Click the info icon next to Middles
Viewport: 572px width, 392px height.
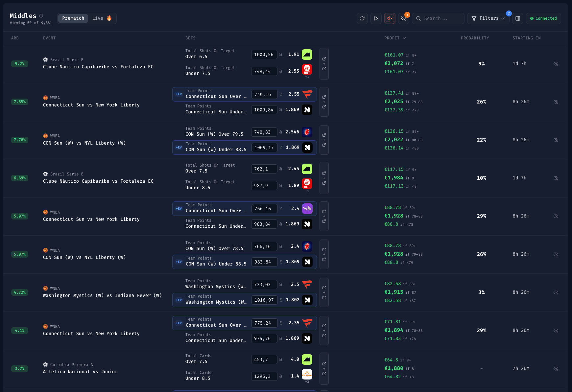pos(41,16)
